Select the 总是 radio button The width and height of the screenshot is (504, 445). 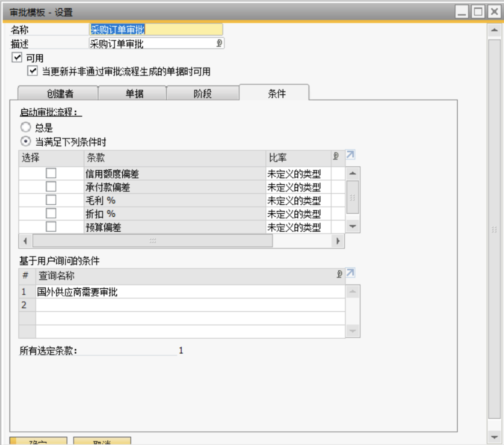pos(26,127)
